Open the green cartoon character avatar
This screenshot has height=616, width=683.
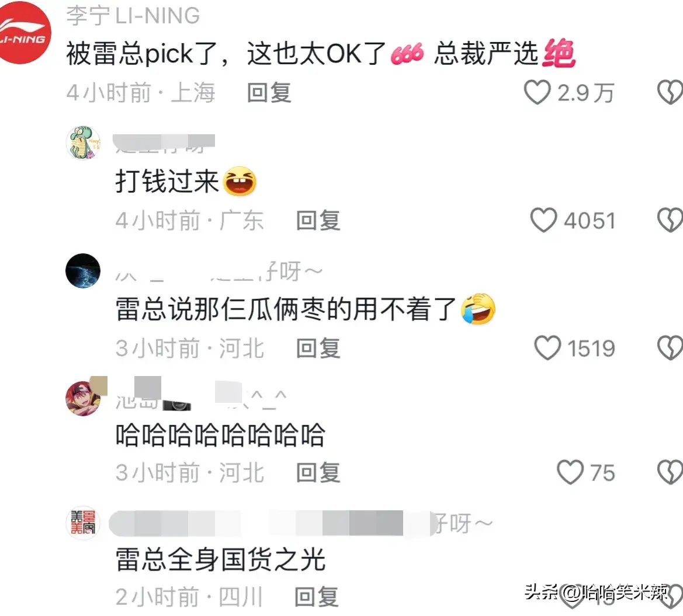point(83,143)
